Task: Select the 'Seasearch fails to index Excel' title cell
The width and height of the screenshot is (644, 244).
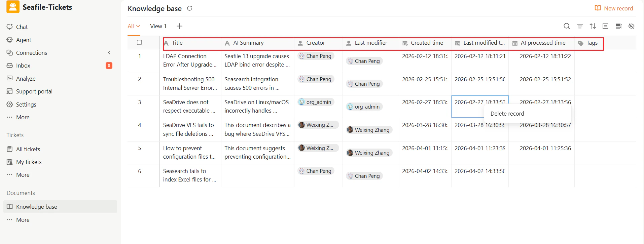Action: coord(190,175)
